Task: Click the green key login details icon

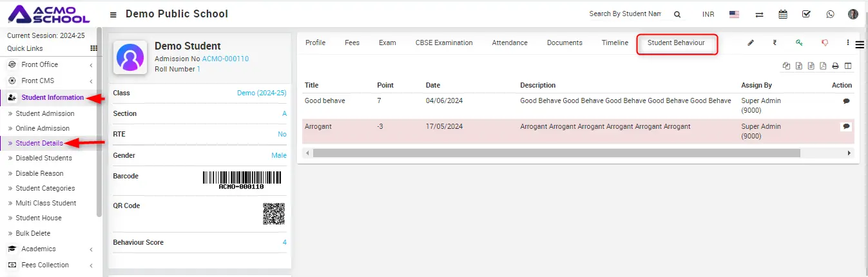Action: tap(799, 43)
